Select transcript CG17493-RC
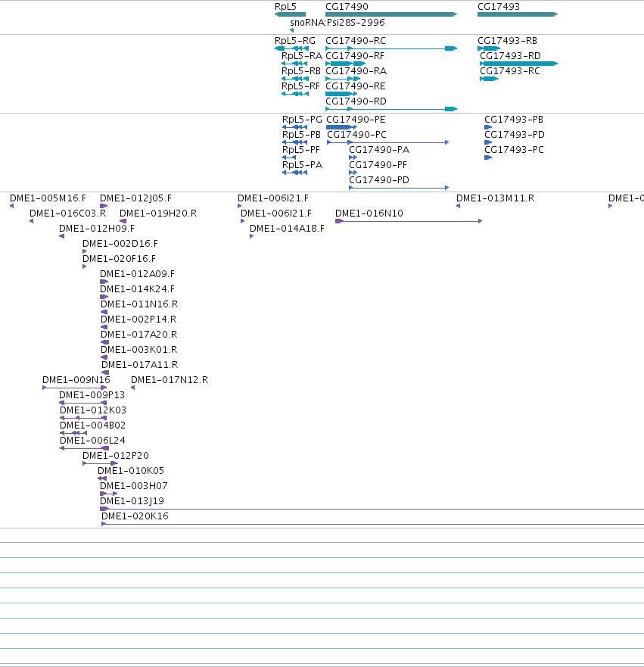The width and height of the screenshot is (644, 667). pos(489,79)
